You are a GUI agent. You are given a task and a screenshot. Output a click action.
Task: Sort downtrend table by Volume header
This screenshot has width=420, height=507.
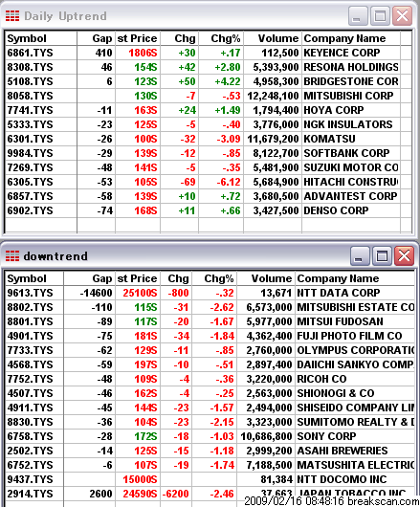click(266, 278)
